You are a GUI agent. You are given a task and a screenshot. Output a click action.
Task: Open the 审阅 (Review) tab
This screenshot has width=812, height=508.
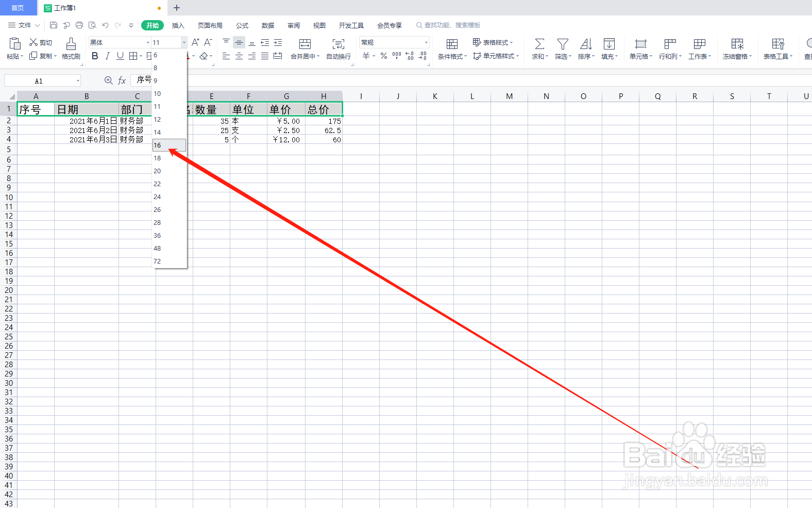(294, 25)
